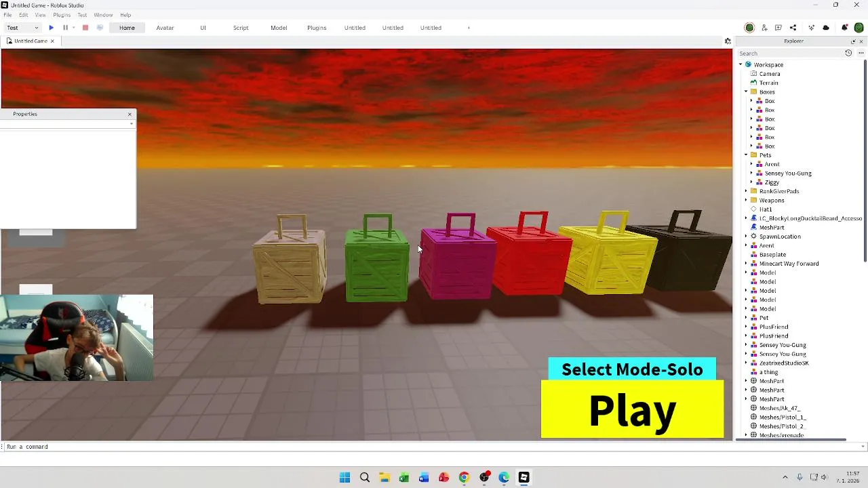
Task: Open the Windows Start menu
Action: 344,478
